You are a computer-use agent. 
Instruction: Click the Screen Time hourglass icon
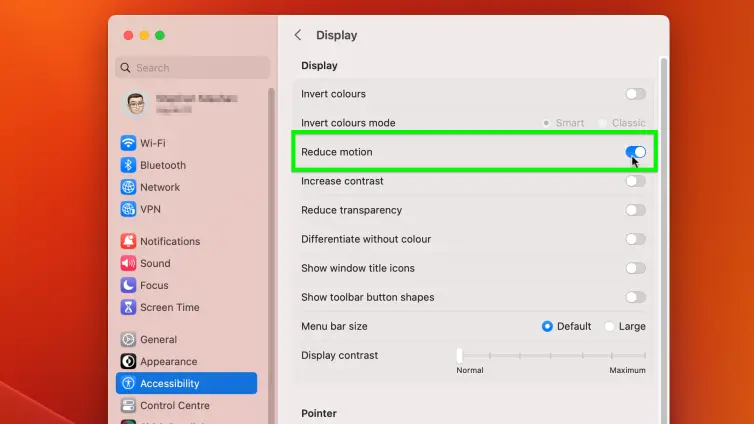pyautogui.click(x=128, y=307)
